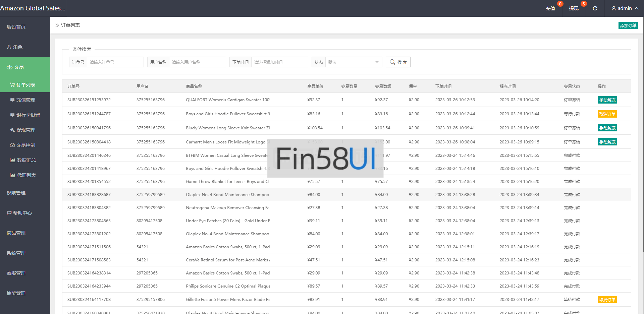The height and width of the screenshot is (314, 644).
Task: Select 充值管理 in the sidebar
Action: pyautogui.click(x=25, y=100)
